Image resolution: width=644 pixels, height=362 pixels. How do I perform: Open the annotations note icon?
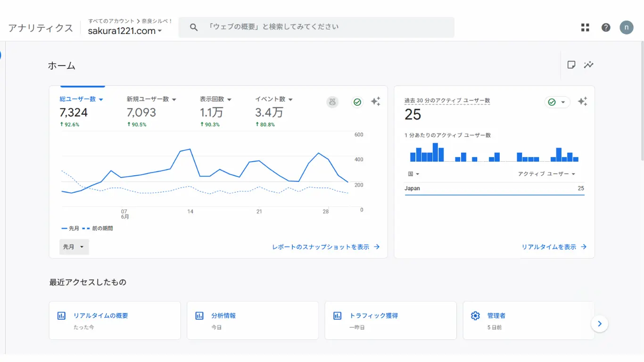coord(571,65)
